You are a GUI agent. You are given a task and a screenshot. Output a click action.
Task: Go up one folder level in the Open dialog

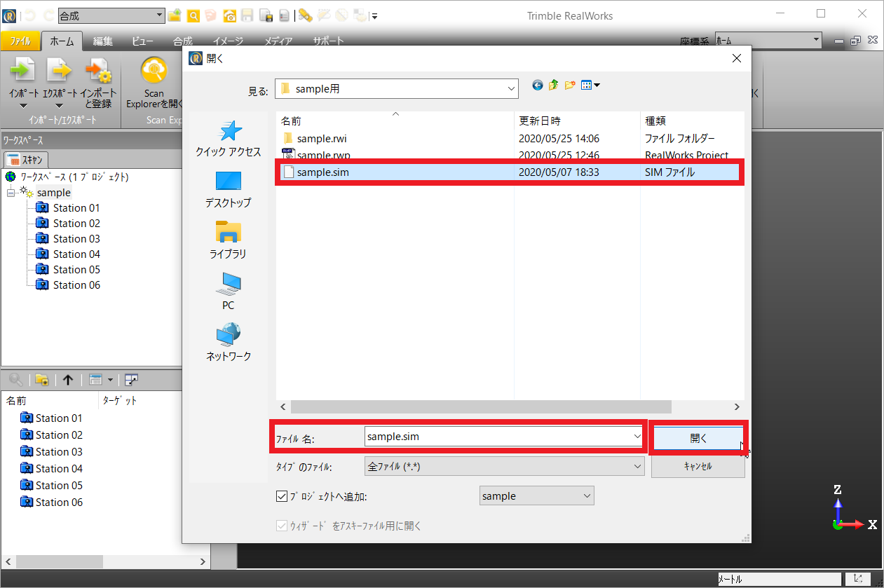(554, 86)
